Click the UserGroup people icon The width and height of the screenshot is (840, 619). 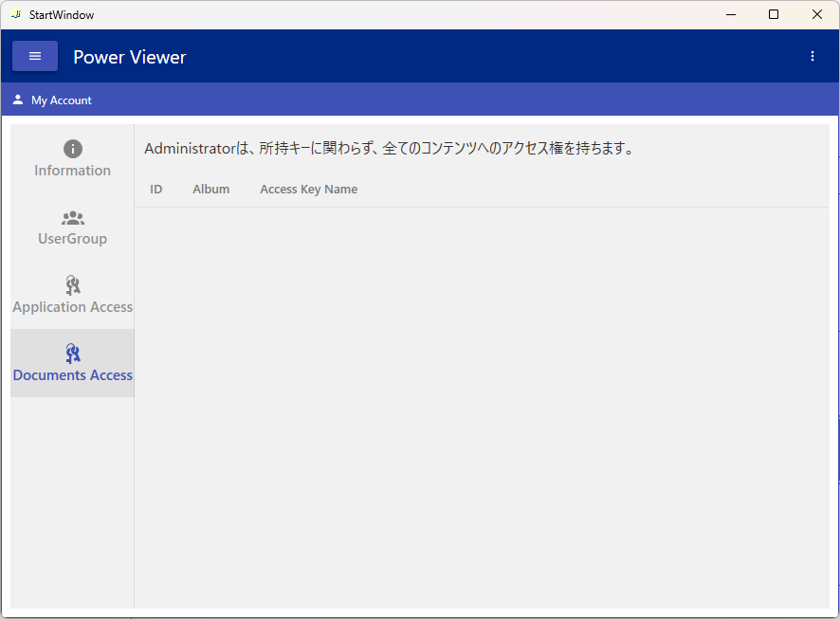(x=73, y=218)
